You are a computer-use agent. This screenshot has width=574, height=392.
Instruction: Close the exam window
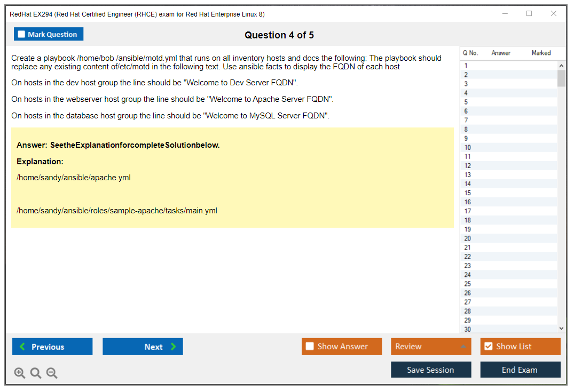coord(554,14)
